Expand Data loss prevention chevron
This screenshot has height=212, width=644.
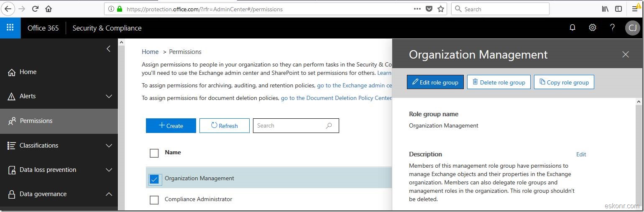click(x=109, y=170)
